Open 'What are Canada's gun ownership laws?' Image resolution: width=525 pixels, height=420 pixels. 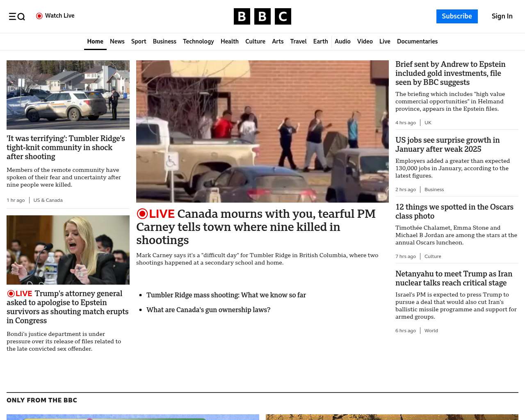(208, 310)
